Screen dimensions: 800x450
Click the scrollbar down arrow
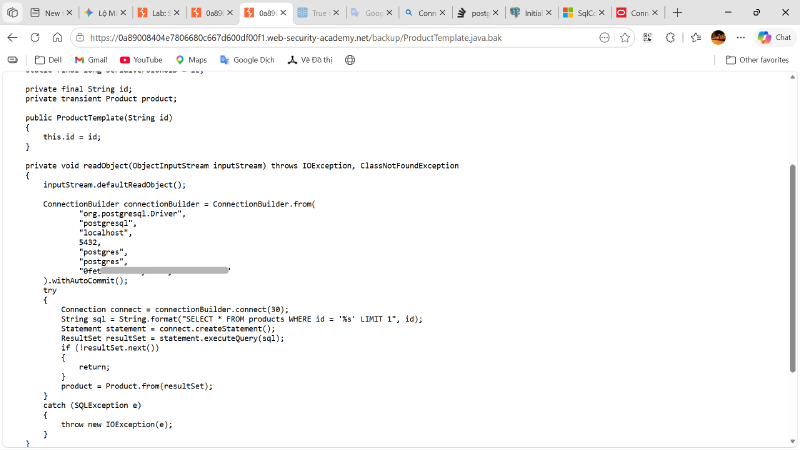coord(792,442)
